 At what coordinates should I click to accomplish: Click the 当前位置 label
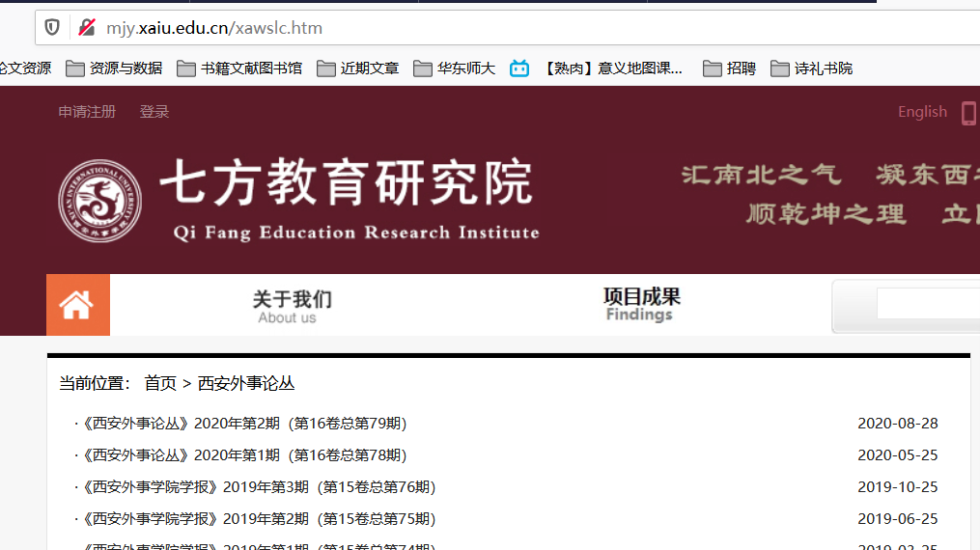[95, 383]
